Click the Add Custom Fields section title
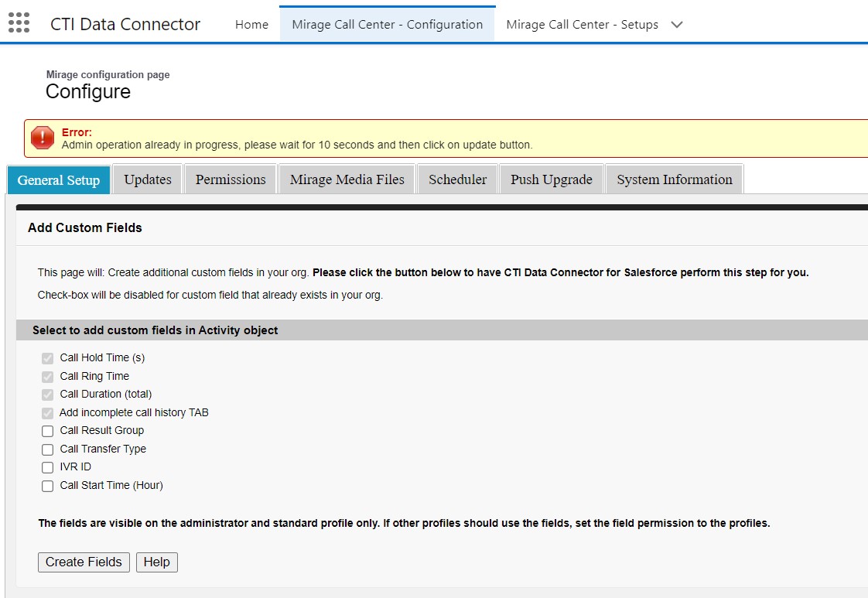This screenshot has height=598, width=868. (84, 227)
